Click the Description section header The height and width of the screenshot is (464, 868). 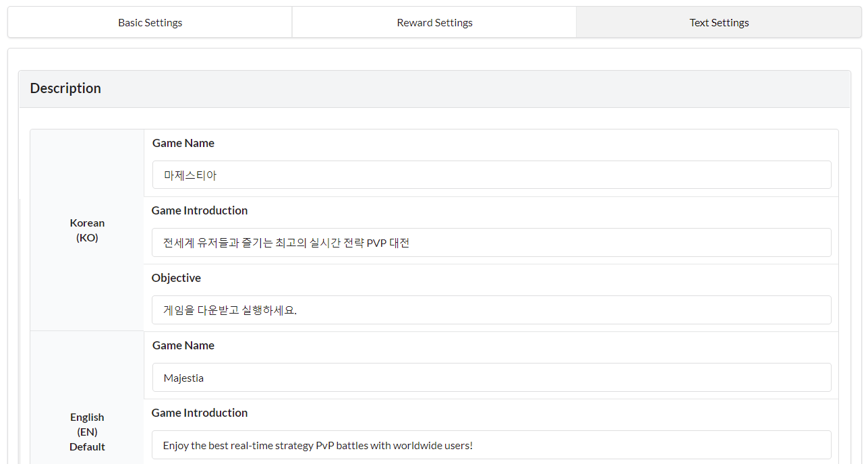(434, 89)
